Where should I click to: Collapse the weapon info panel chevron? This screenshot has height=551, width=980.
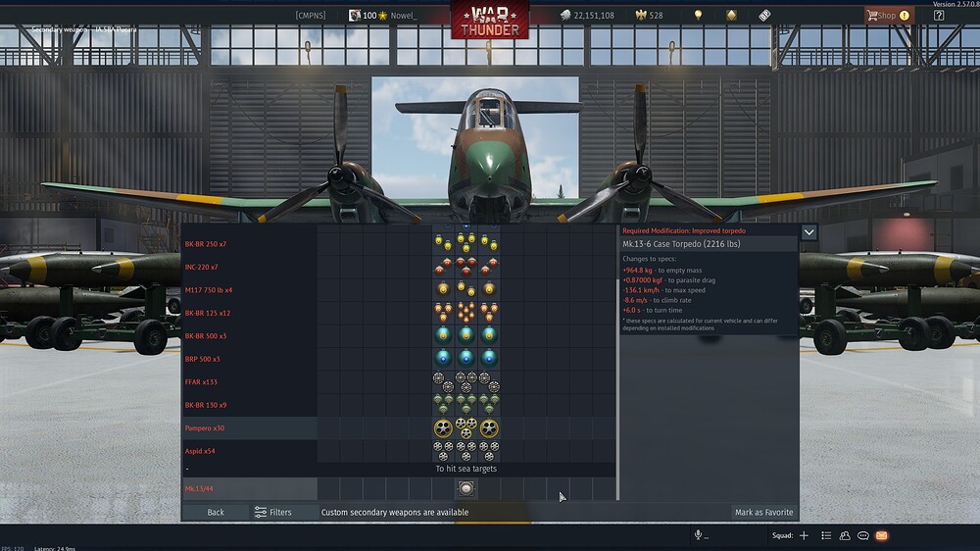[808, 232]
